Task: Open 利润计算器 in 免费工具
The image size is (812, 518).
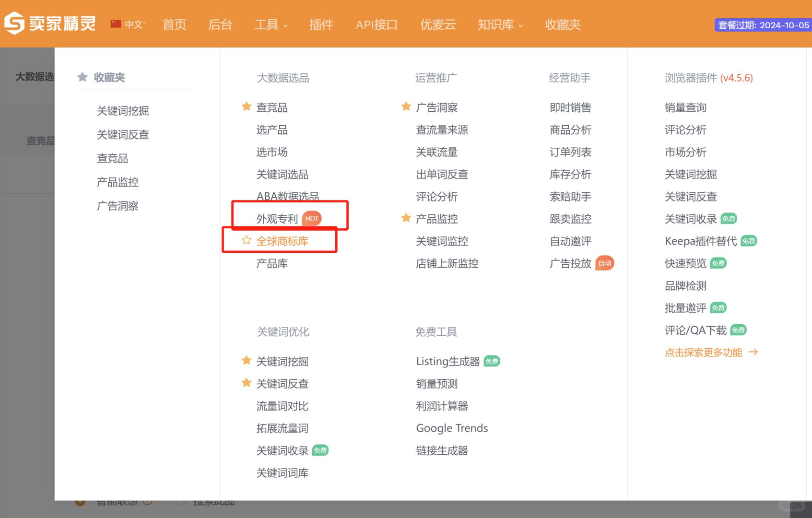Action: click(x=442, y=406)
